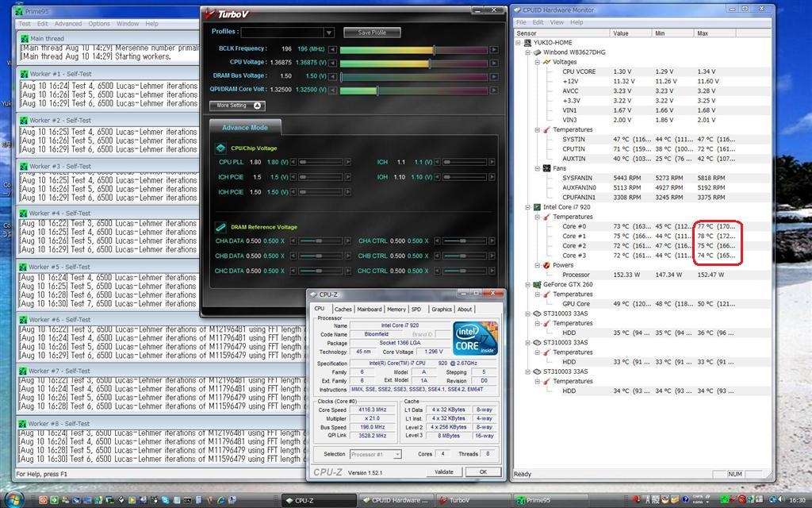Open the View menu in Hardware Monitor

[557, 22]
